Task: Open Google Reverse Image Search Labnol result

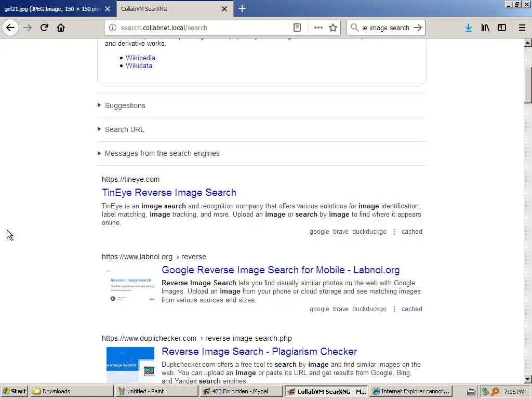Action: point(281,270)
